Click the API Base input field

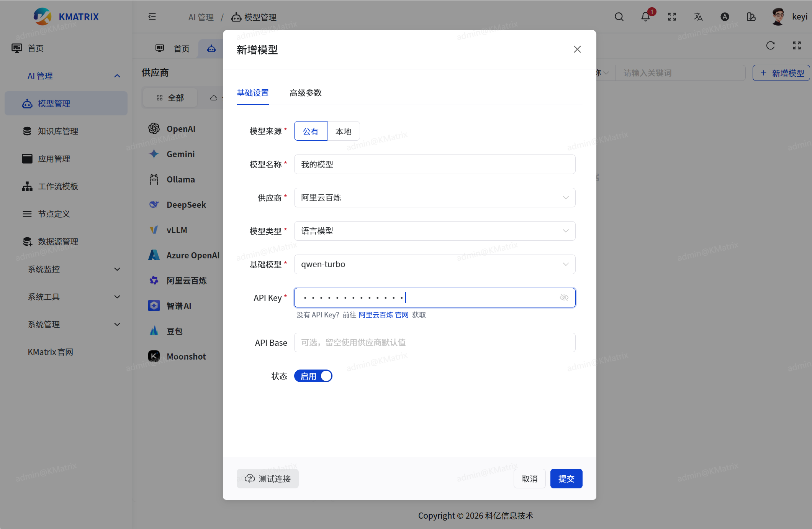(434, 343)
